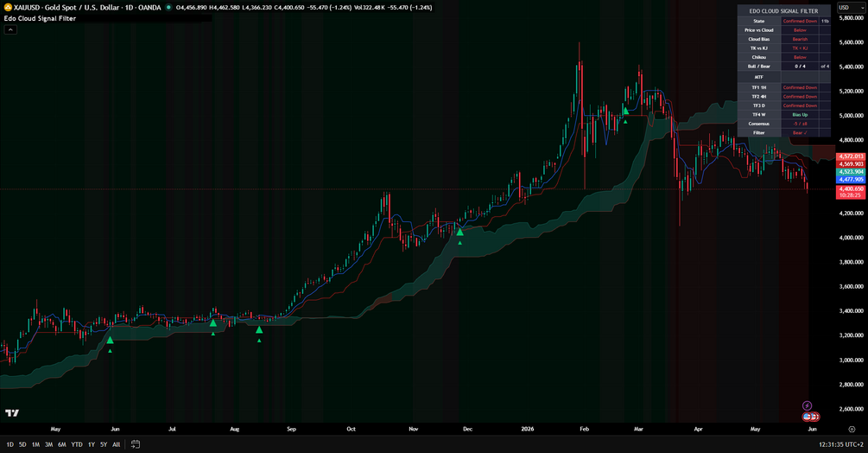Click the TF3 D Confirmed Down value
The height and width of the screenshot is (453, 868).
pos(800,105)
